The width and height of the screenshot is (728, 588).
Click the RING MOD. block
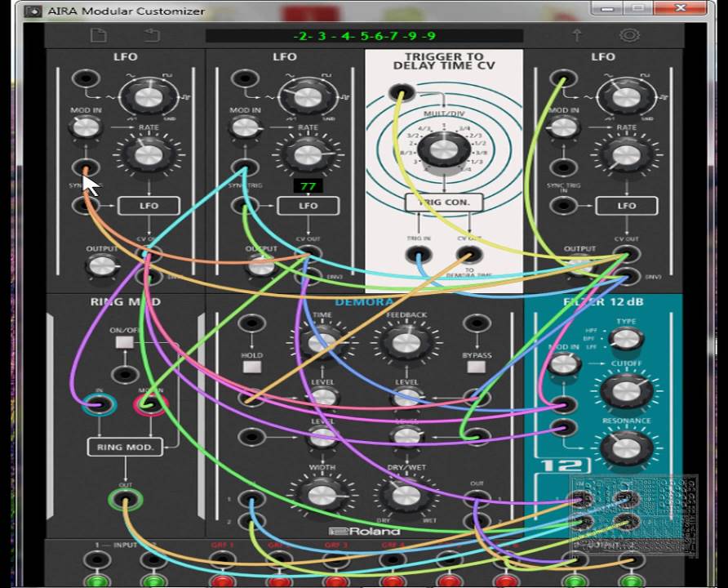(125, 448)
